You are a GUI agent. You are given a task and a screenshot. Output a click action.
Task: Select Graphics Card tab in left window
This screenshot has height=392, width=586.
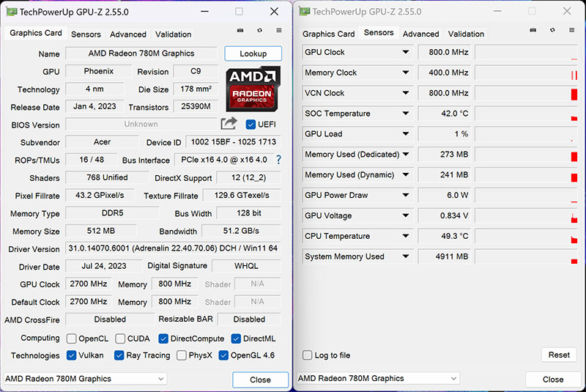[36, 33]
